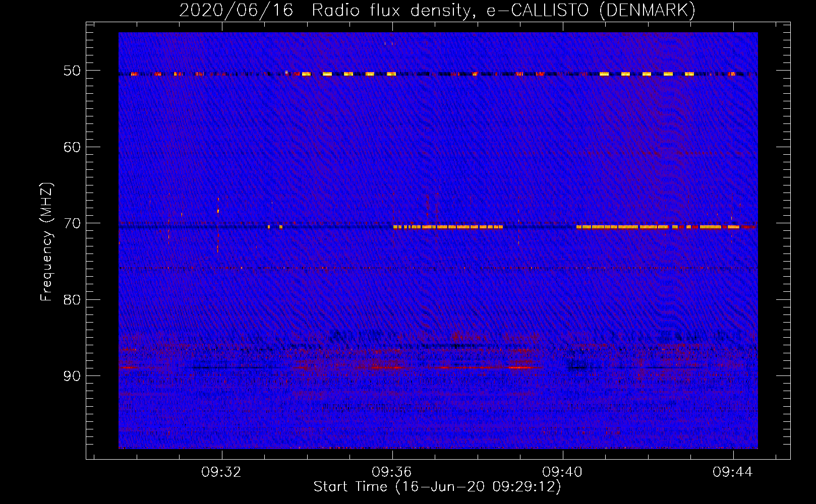Viewport: 816px width, 504px height.
Task: Click the 09:32 time tick label
Action: pos(221,472)
